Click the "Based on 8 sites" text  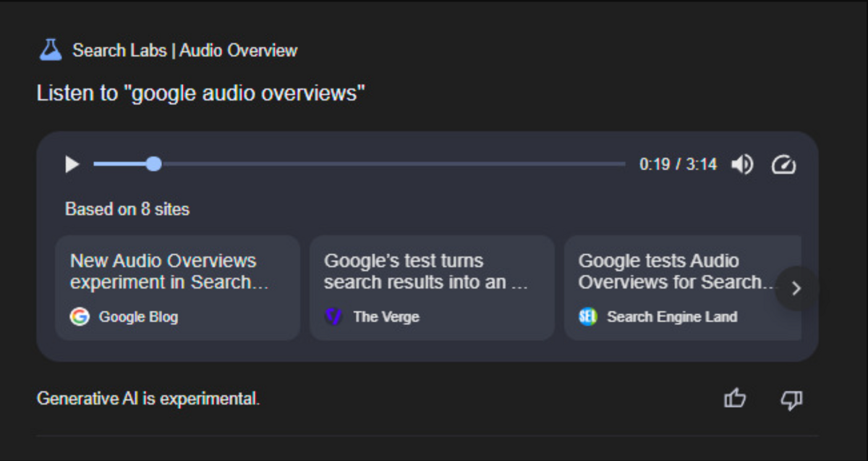point(127,210)
